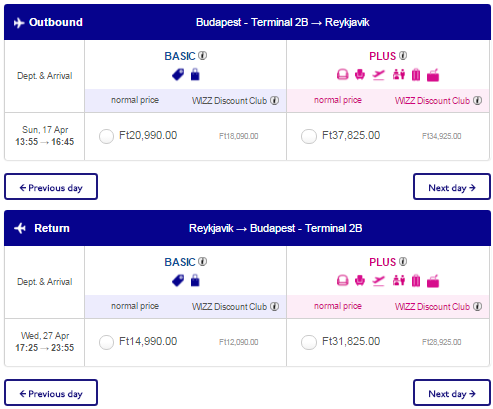493x409 pixels.
Task: Click the Outbound PLUS WIZZ Discount Club info icon
Action: pos(477,100)
